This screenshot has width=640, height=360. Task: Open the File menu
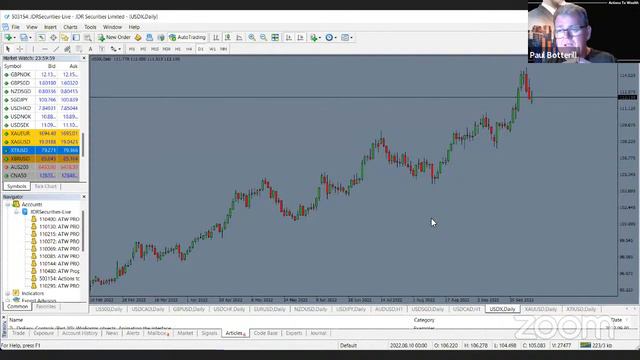16,27
